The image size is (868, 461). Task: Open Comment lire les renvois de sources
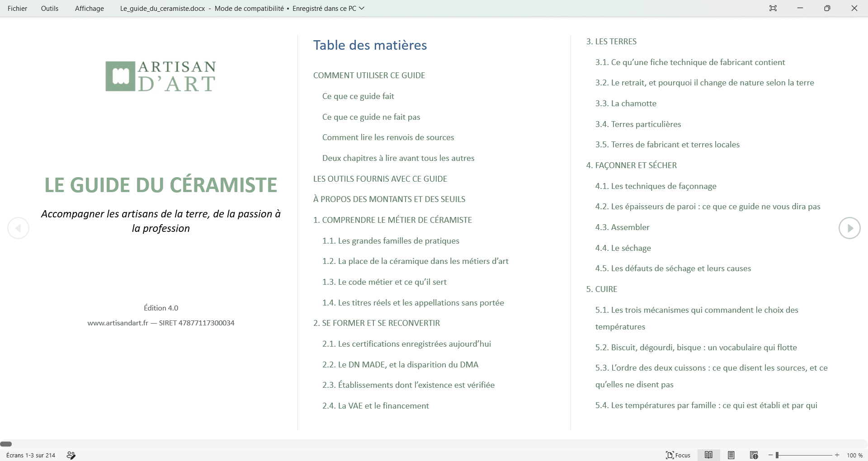pos(388,137)
